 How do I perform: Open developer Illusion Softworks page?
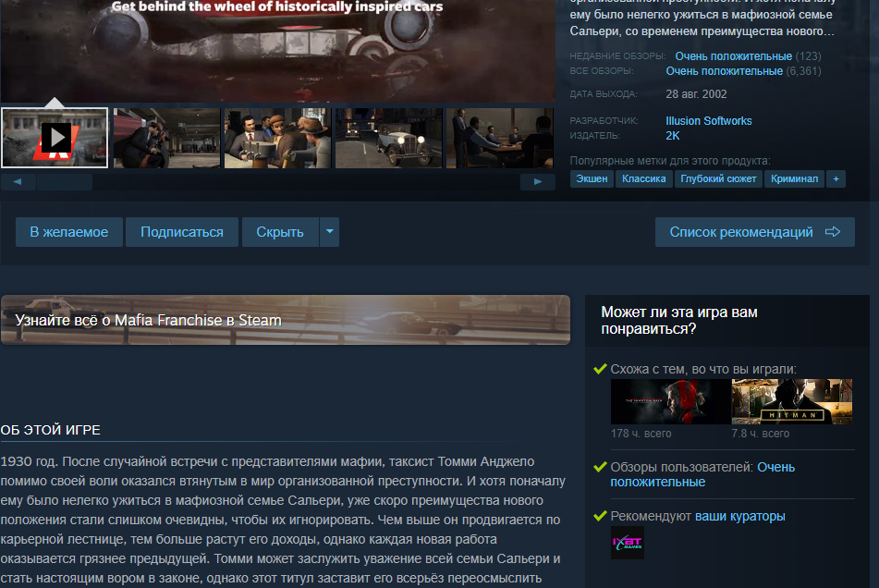pyautogui.click(x=709, y=121)
